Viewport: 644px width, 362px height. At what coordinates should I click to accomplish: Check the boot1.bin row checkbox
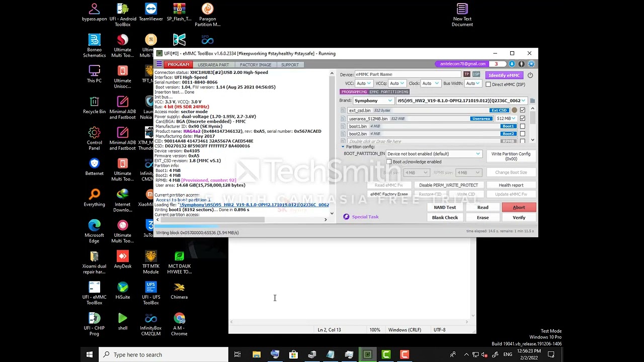(x=522, y=126)
